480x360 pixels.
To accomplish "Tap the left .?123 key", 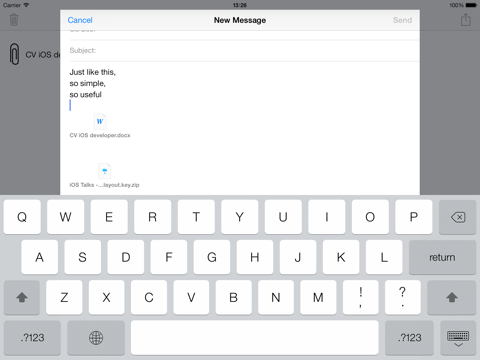I will [32, 338].
